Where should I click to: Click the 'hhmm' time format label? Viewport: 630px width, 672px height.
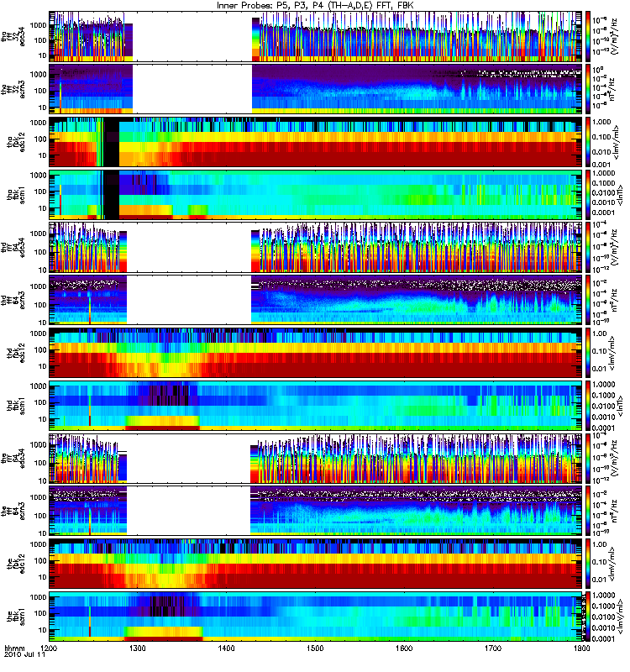(x=14, y=648)
